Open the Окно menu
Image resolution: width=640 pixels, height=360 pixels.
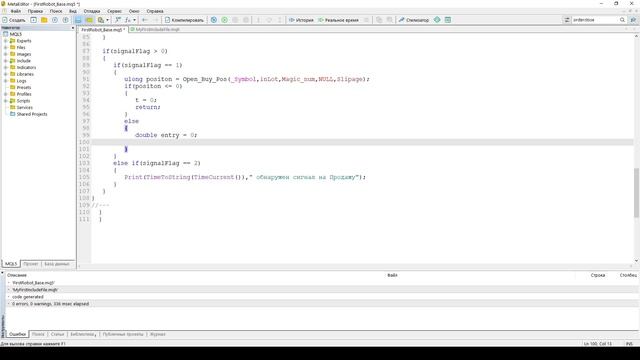coord(134,11)
